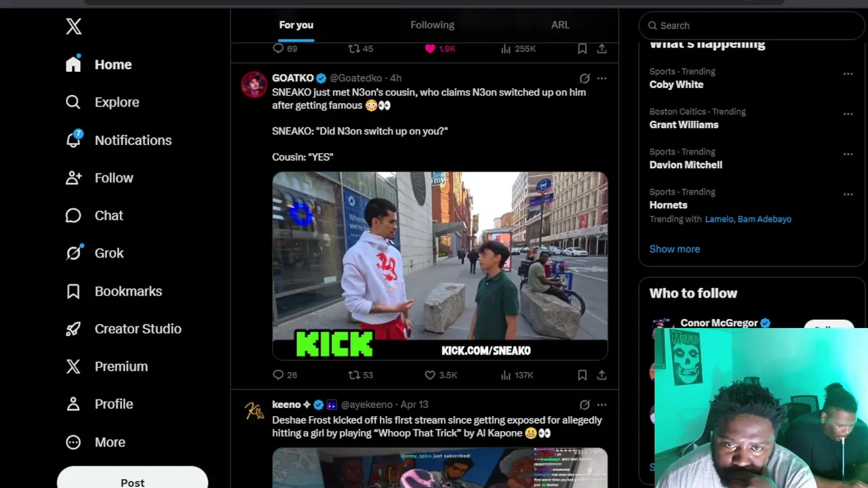The width and height of the screenshot is (868, 488).
Task: Open more options on GOATKO post
Action: (x=601, y=78)
